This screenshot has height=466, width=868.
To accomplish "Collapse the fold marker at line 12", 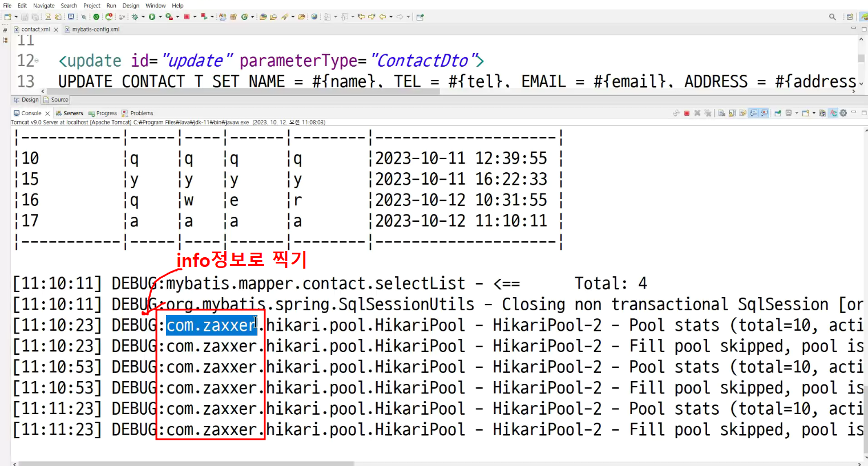I will [37, 60].
